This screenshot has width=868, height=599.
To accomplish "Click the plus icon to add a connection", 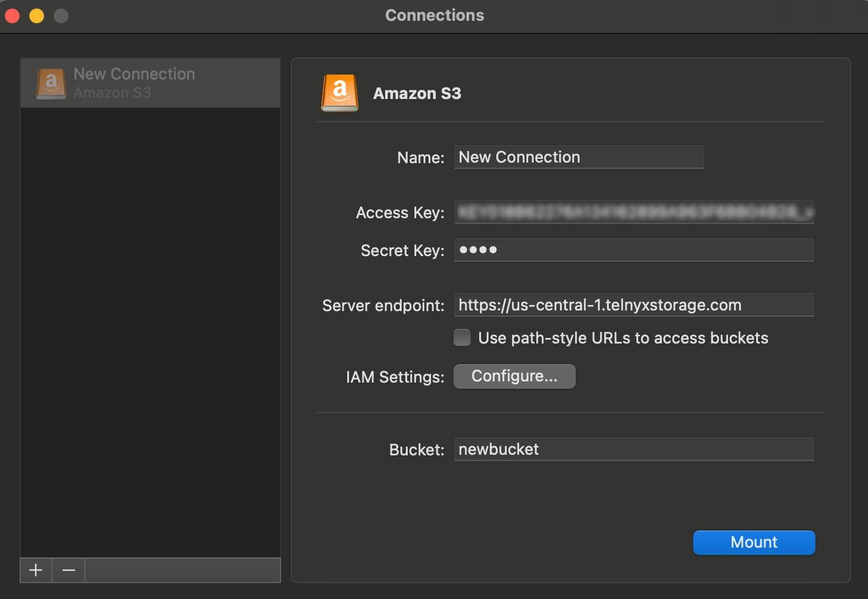I will coord(36,570).
